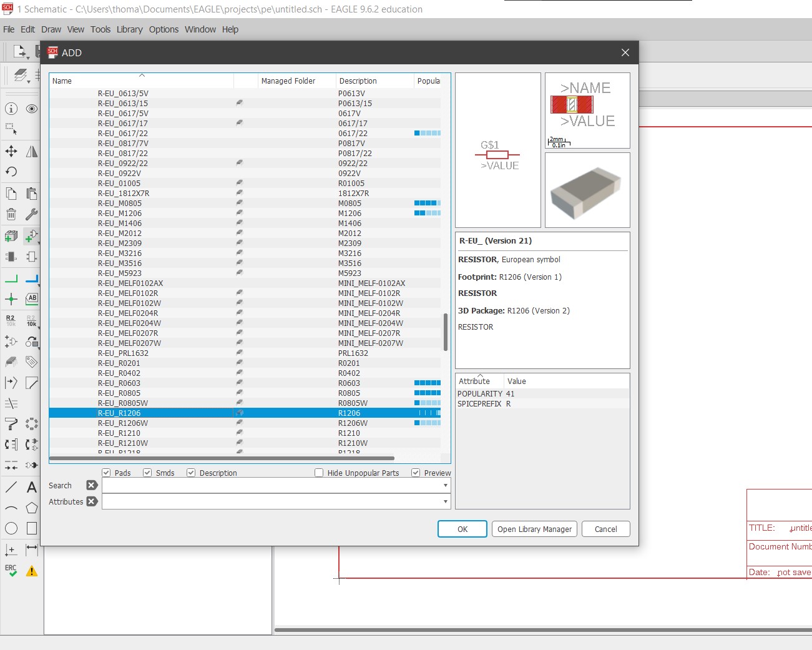This screenshot has width=812, height=650.
Task: Open the Options menu
Action: 164,29
